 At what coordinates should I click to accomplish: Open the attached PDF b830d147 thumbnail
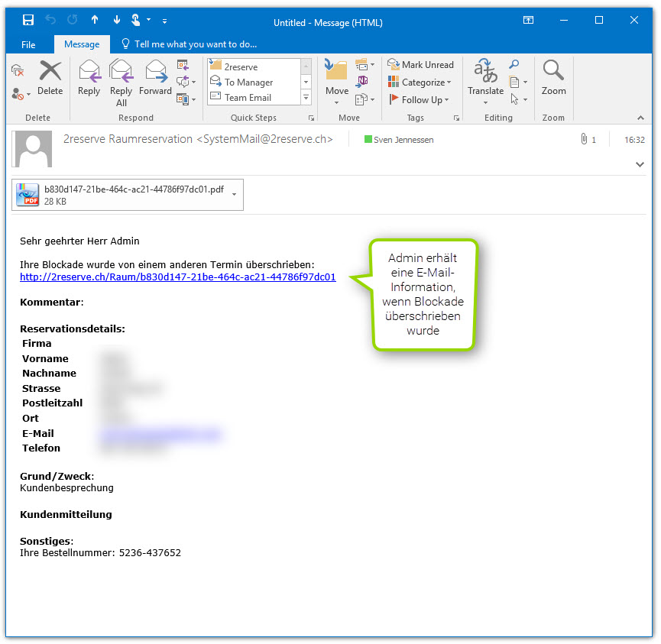25,194
